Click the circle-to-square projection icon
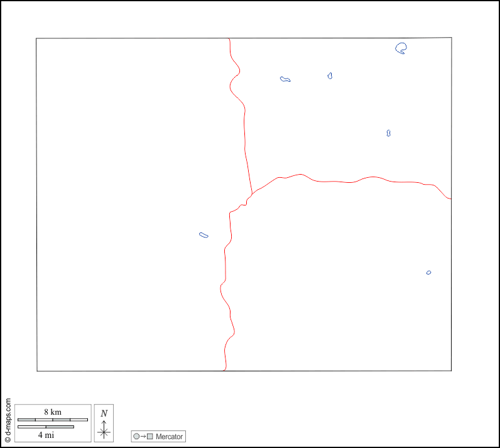 click(143, 436)
